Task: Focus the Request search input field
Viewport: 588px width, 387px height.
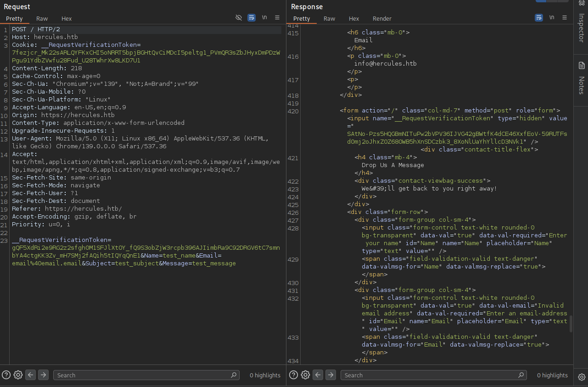Action: [142, 375]
